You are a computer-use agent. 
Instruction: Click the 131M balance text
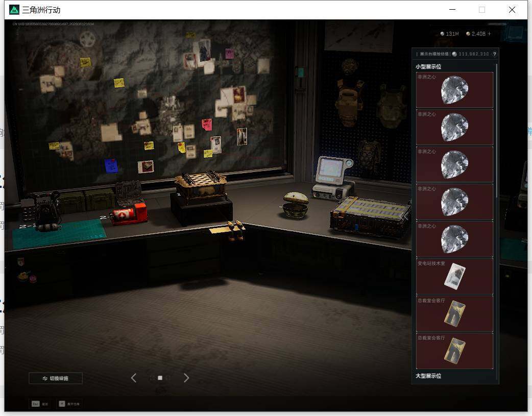(452, 34)
